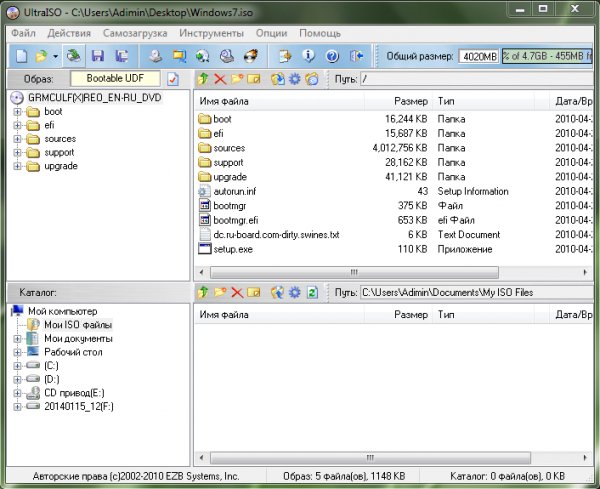Image resolution: width=600 pixels, height=489 pixels.
Task: Click the Exit door icon in toolbar
Action: [356, 56]
